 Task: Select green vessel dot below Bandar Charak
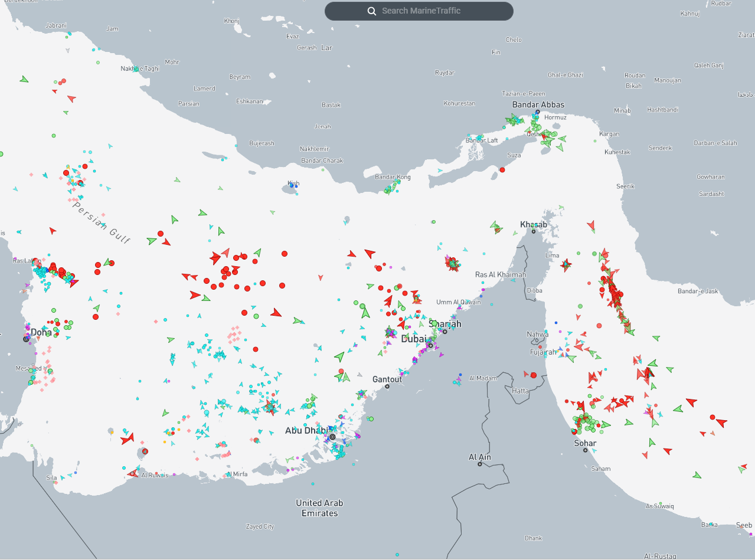tap(324, 169)
